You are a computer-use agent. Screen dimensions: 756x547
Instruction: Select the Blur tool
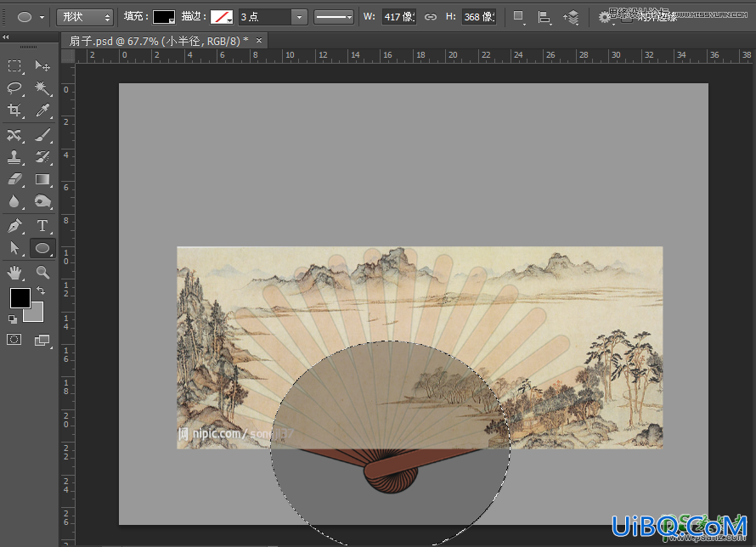[x=14, y=201]
